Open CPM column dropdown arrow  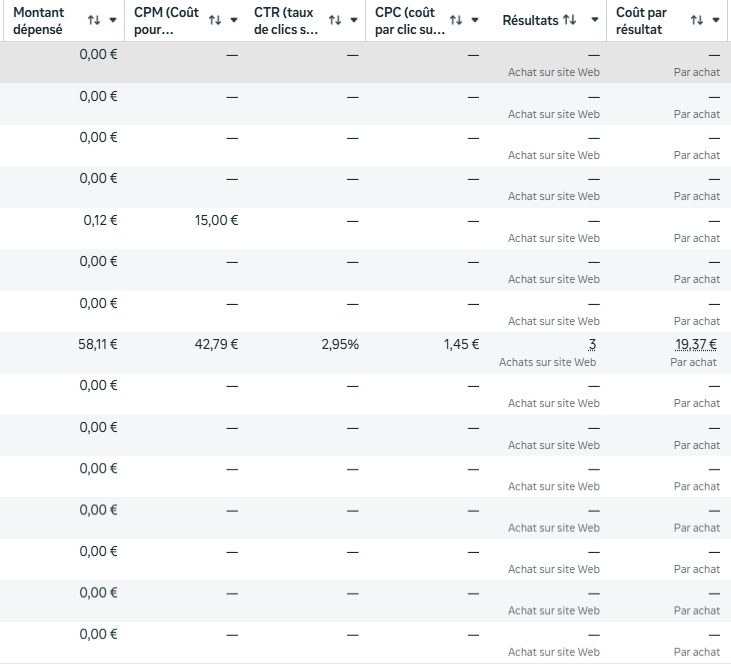pos(234,20)
